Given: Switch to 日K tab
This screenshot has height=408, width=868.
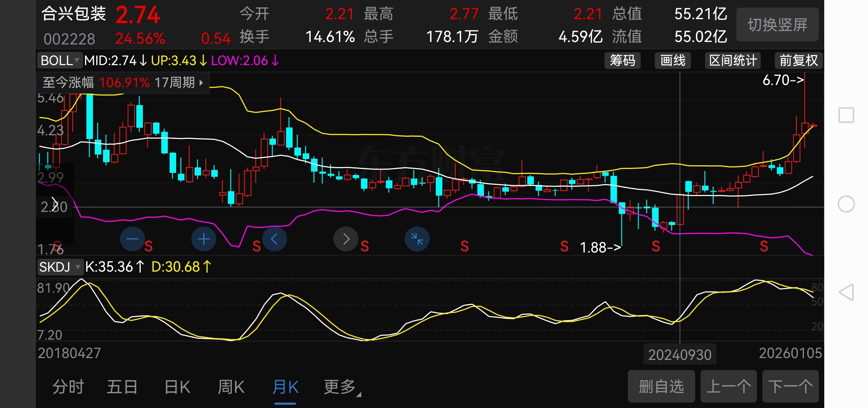Looking at the screenshot, I should pos(177,387).
